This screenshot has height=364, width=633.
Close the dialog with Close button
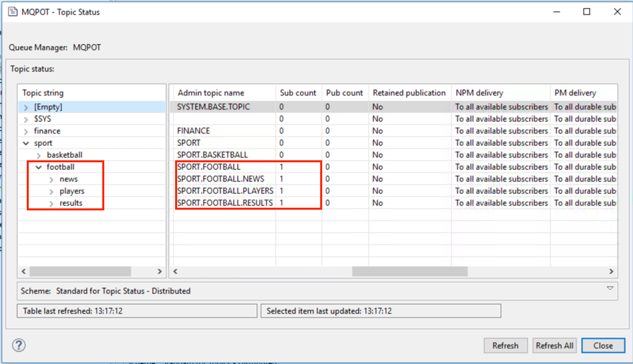(x=603, y=345)
